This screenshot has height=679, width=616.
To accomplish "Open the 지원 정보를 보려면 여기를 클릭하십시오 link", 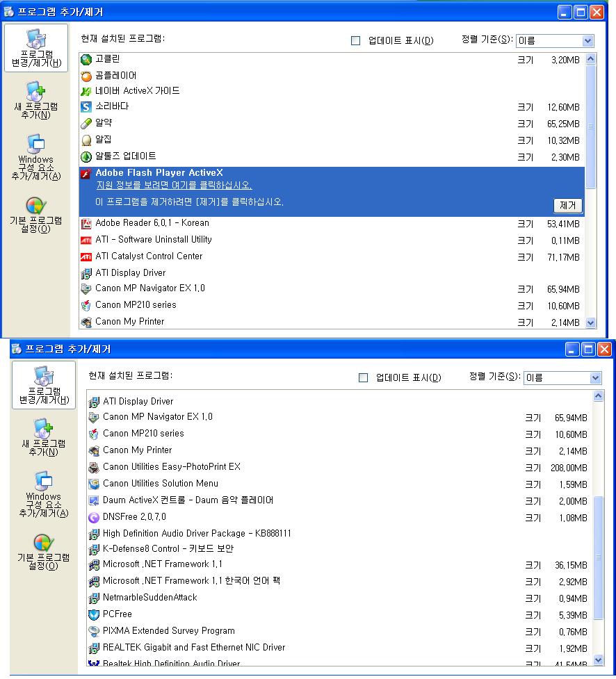I will pos(174,186).
